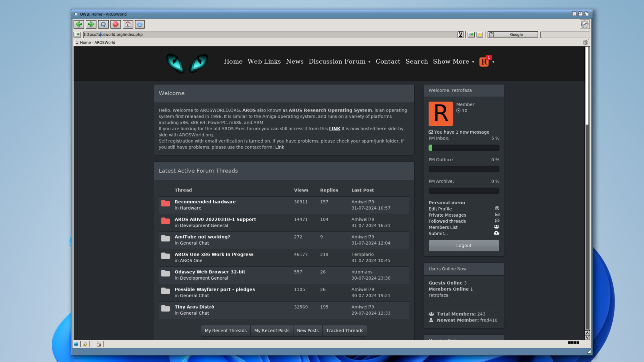
Task: Go to the browser home page icon
Action: point(128,24)
